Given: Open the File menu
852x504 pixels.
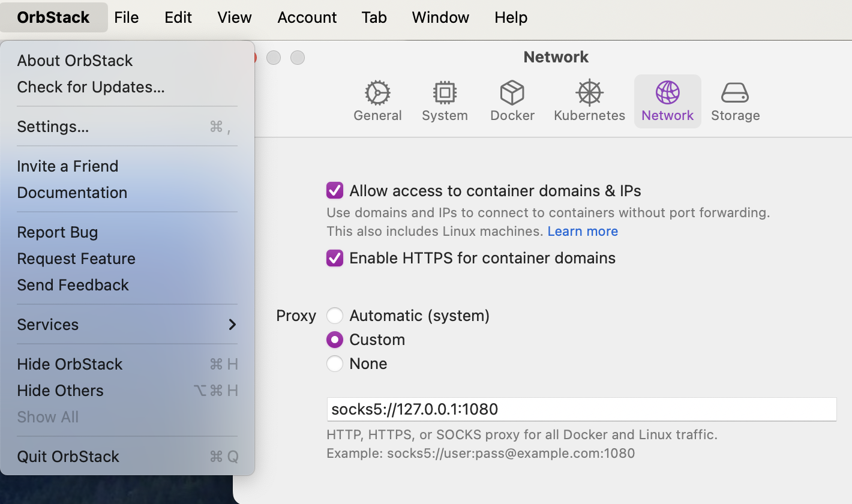Looking at the screenshot, I should tap(127, 17).
